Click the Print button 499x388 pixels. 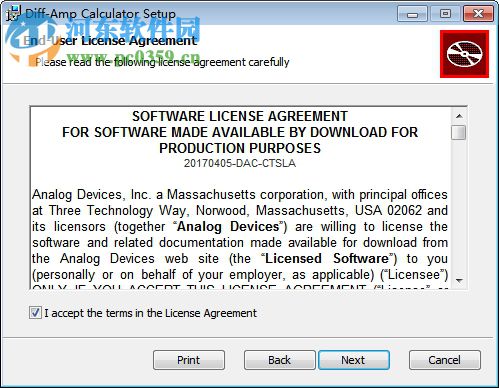click(x=189, y=360)
